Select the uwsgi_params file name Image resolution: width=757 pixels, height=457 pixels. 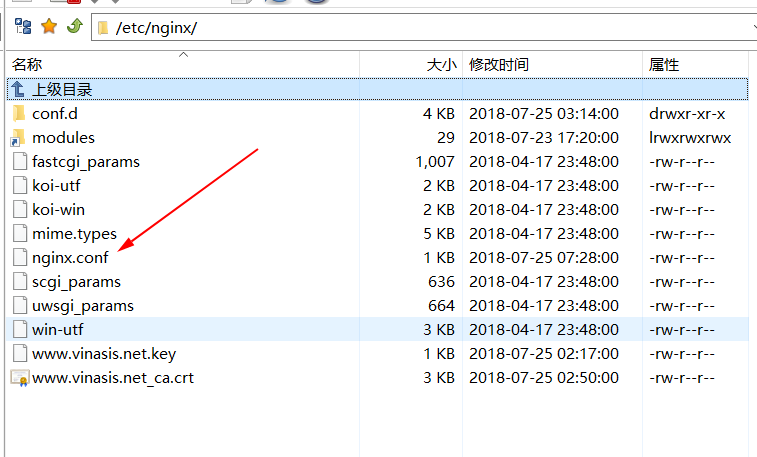pyautogui.click(x=83, y=306)
